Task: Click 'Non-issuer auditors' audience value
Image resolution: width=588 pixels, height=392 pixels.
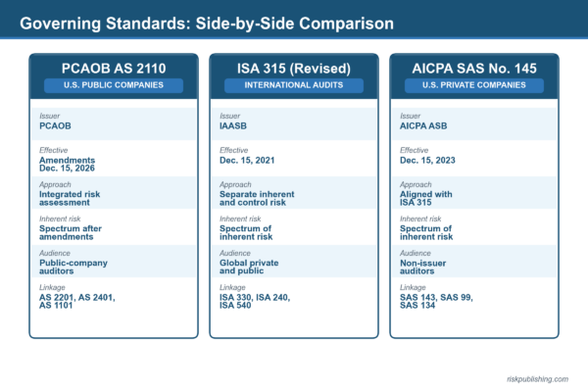Action: pos(423,267)
